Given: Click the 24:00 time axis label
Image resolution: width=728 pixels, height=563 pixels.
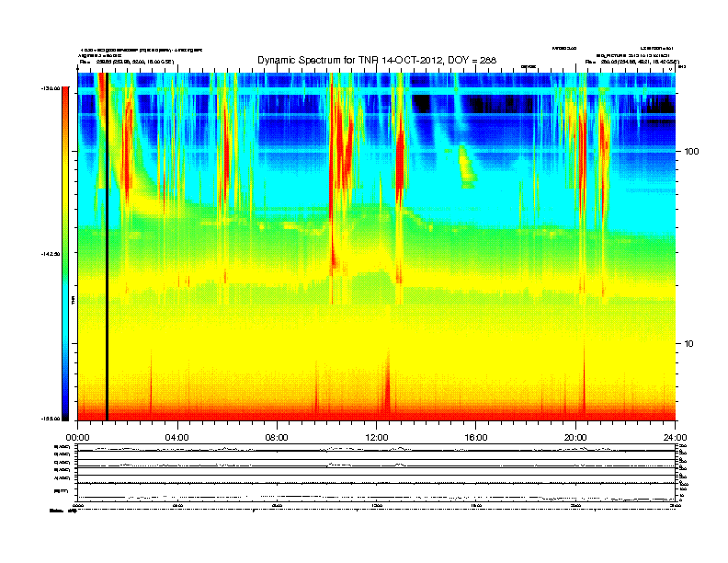Looking at the screenshot, I should pos(676,438).
